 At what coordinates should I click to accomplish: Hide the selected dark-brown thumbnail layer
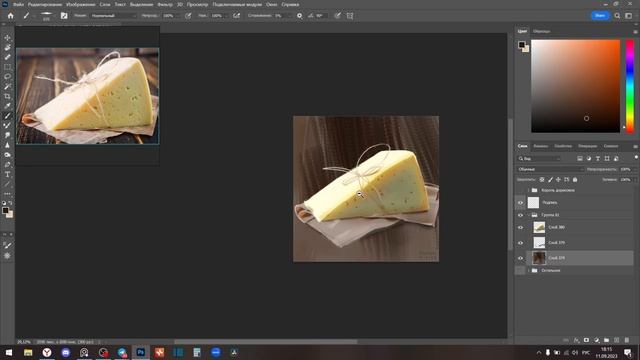point(520,258)
